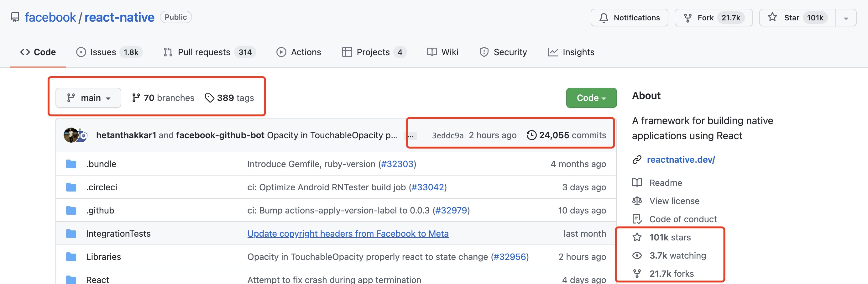Click the folder icon next to .bundle

click(71, 164)
